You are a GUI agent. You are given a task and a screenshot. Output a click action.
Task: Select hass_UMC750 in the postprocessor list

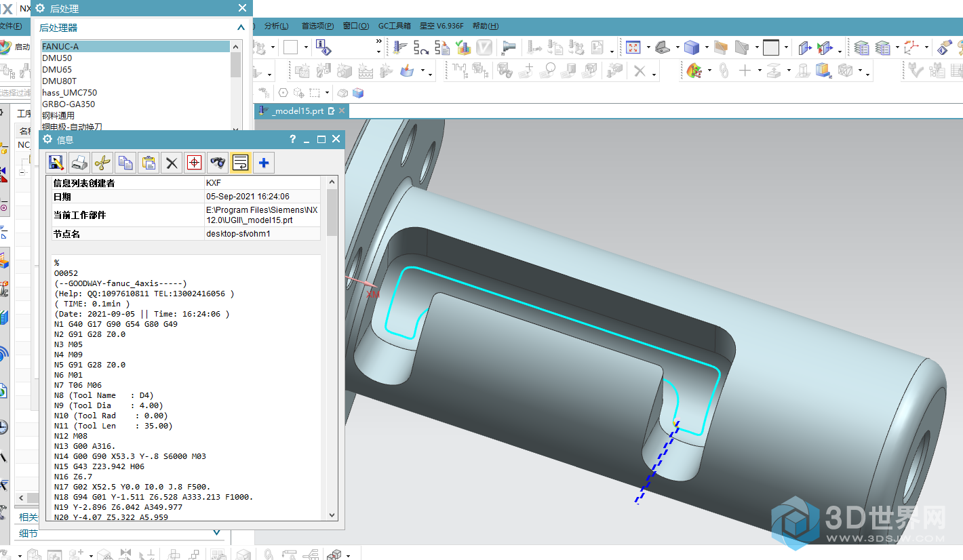click(x=136, y=92)
